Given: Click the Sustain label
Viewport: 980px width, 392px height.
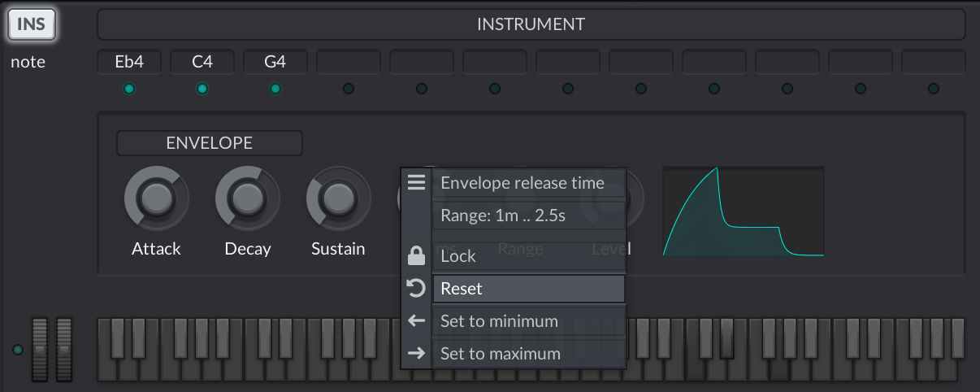Looking at the screenshot, I should 338,249.
